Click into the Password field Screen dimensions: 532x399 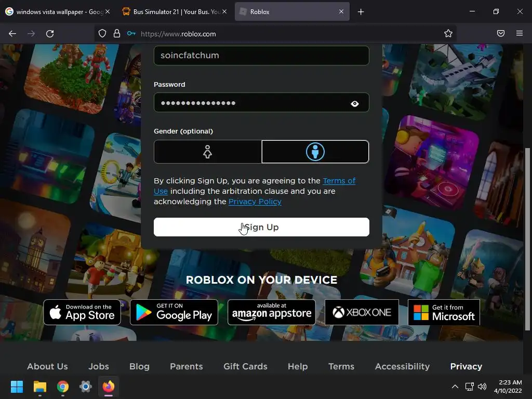[261, 102]
